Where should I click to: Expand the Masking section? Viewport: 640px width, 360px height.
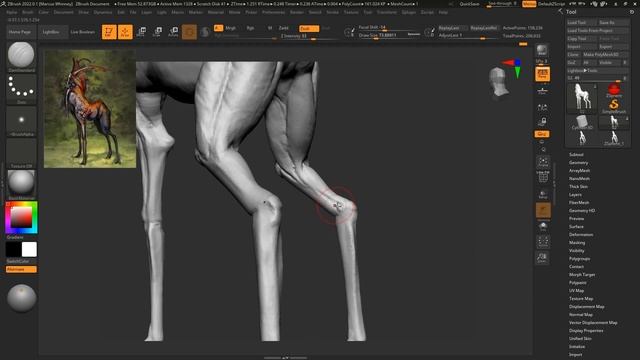click(577, 243)
